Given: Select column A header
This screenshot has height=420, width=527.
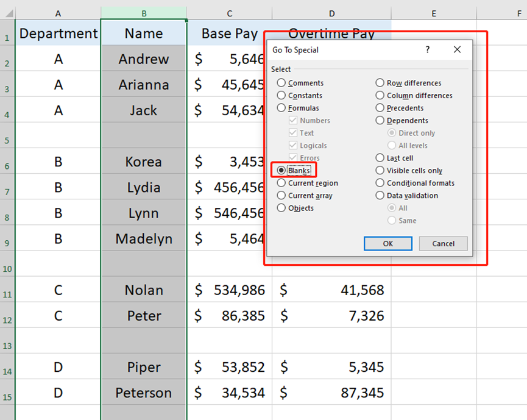Looking at the screenshot, I should pyautogui.click(x=58, y=13).
